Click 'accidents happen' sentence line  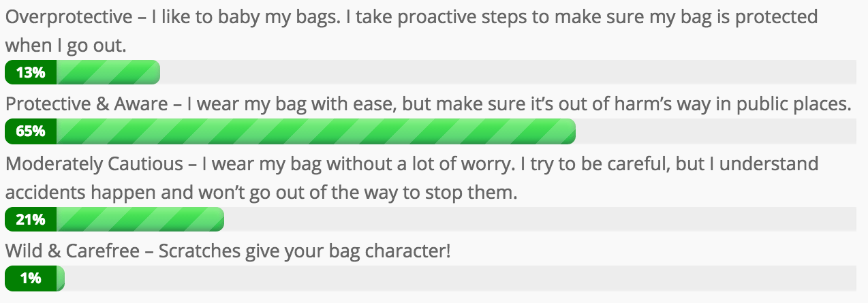[262, 192]
